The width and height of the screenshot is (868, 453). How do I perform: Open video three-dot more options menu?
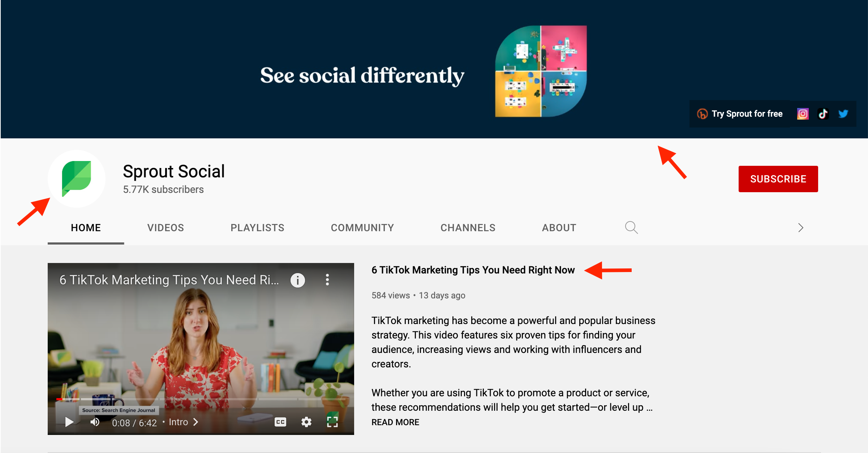click(x=327, y=280)
